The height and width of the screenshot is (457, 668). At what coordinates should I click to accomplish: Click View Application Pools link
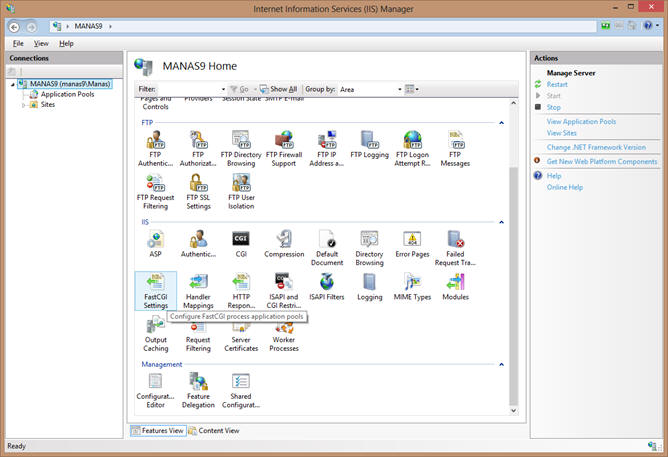click(581, 121)
